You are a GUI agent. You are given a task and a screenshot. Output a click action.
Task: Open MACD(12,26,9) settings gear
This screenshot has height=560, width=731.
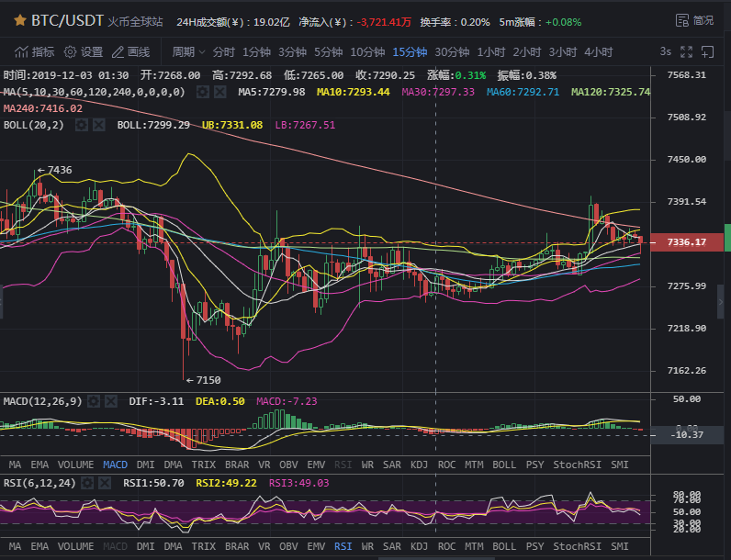coord(94,401)
